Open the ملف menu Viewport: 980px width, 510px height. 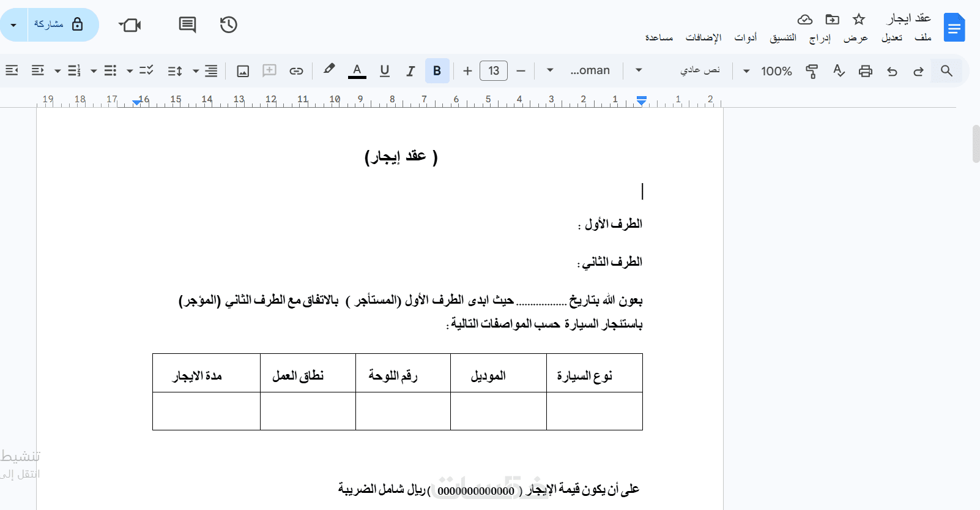click(x=922, y=38)
